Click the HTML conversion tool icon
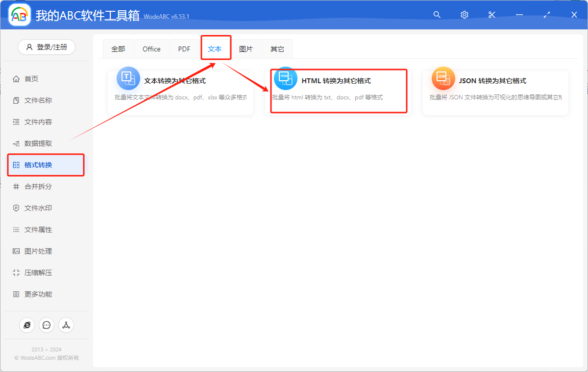 (x=286, y=77)
